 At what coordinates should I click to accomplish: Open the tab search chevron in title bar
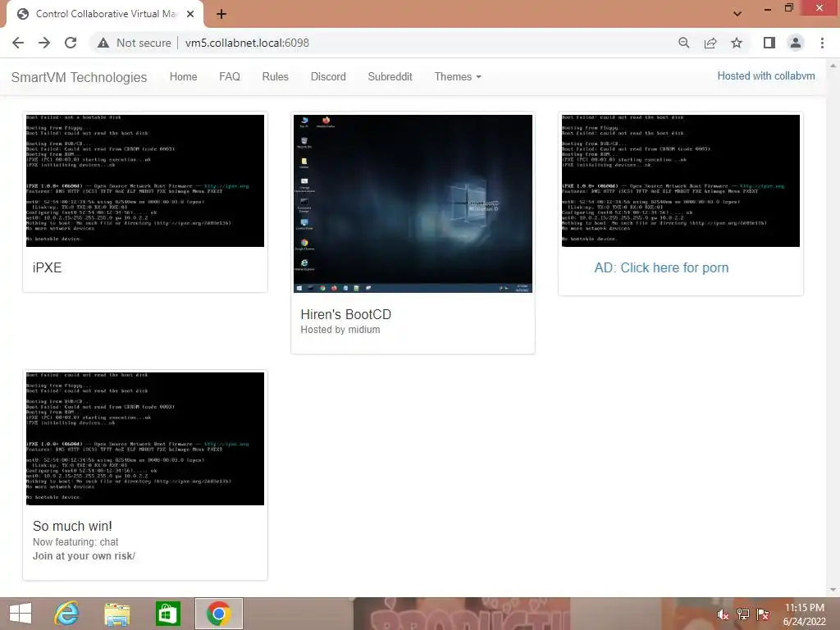[x=737, y=14]
